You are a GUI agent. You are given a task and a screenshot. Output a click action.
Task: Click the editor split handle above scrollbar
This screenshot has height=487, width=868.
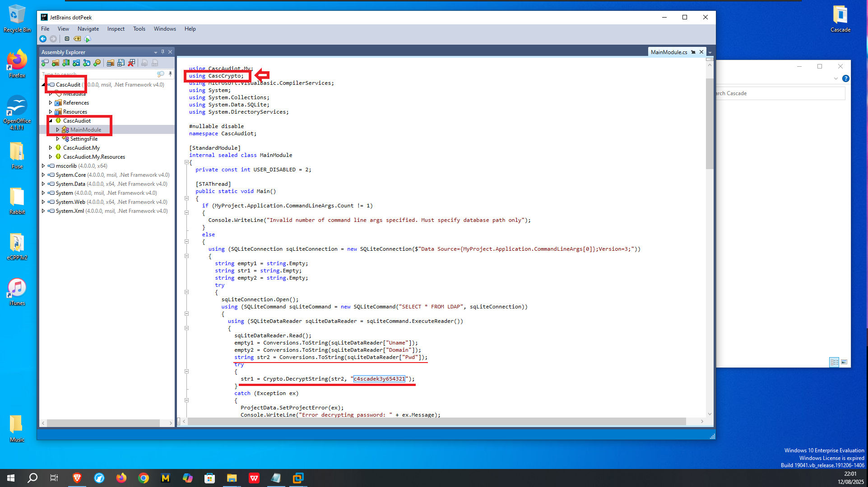710,59
